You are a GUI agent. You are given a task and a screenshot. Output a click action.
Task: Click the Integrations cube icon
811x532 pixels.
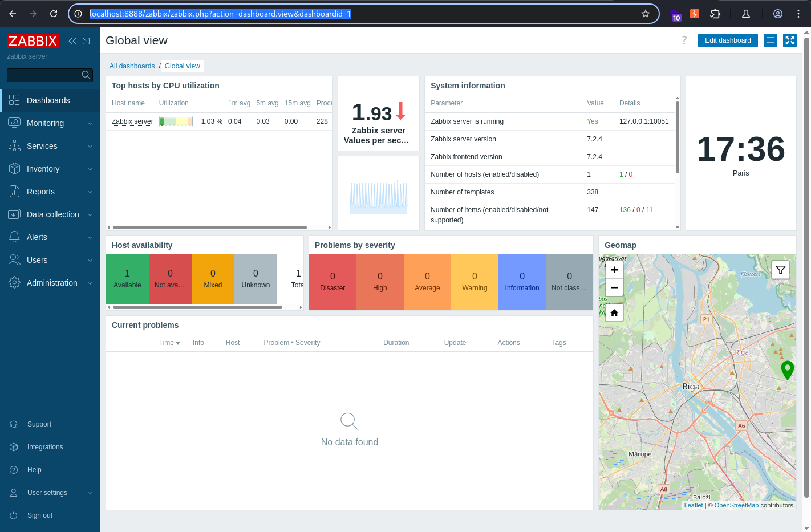[14, 447]
